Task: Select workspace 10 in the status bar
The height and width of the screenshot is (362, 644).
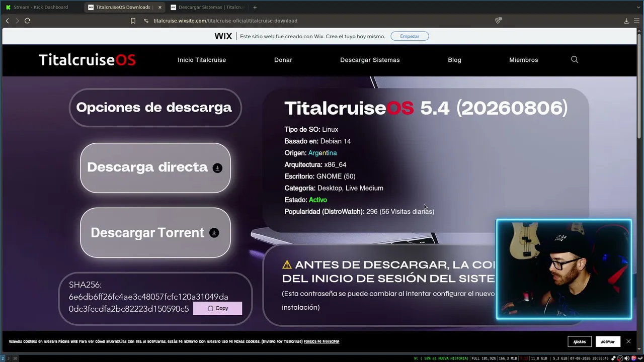Action: tap(15, 358)
